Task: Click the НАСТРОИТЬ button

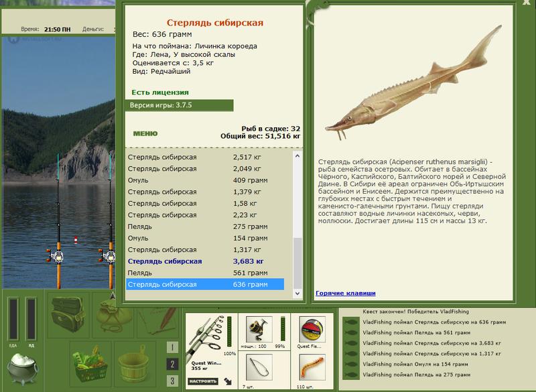Action: point(202,381)
